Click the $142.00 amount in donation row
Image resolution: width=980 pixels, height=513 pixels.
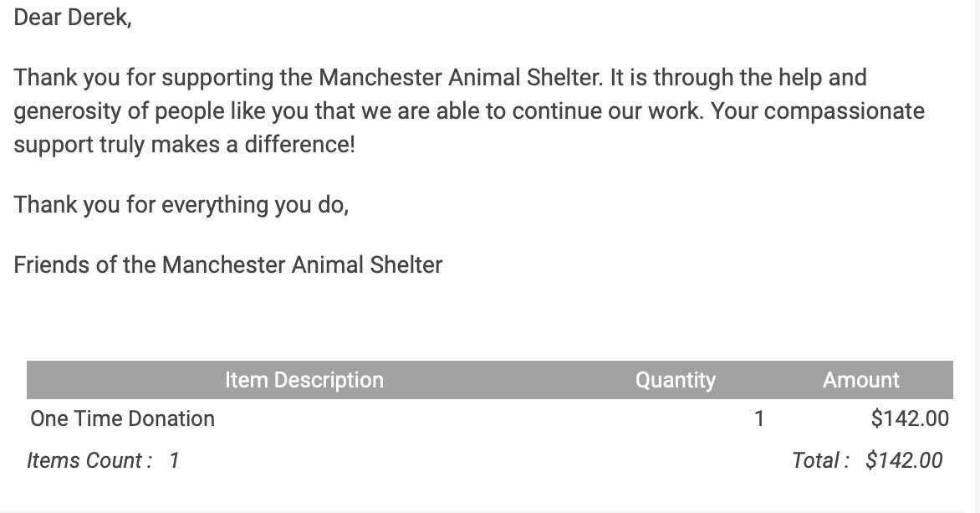click(x=910, y=418)
